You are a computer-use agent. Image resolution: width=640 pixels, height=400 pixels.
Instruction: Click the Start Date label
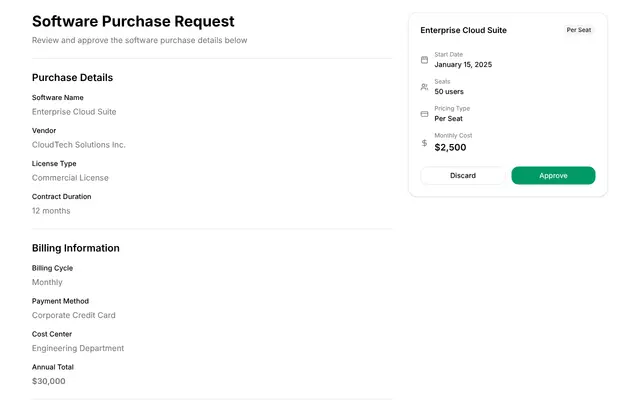click(x=448, y=54)
